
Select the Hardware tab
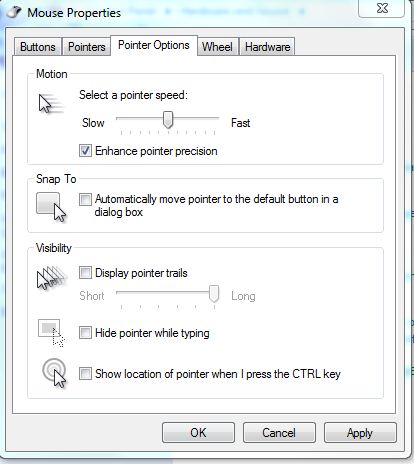click(267, 47)
